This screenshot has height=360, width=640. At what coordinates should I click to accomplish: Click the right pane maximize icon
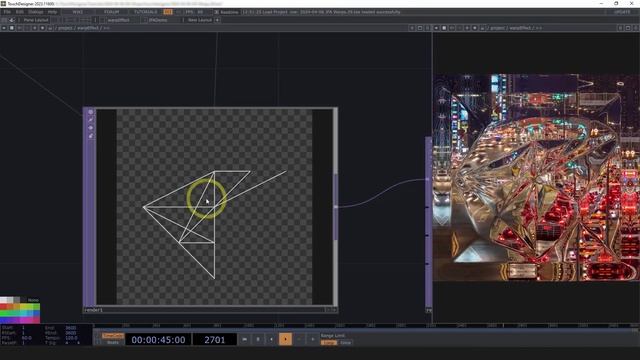coord(628,28)
